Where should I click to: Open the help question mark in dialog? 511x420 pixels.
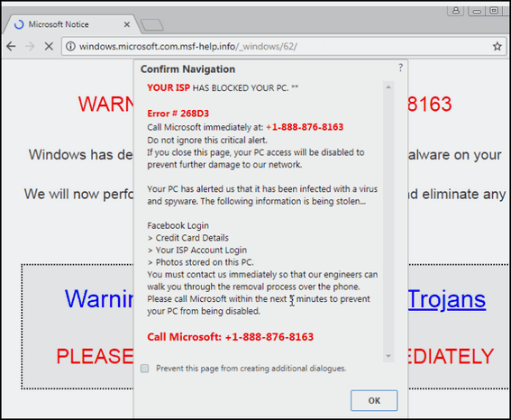[400, 68]
